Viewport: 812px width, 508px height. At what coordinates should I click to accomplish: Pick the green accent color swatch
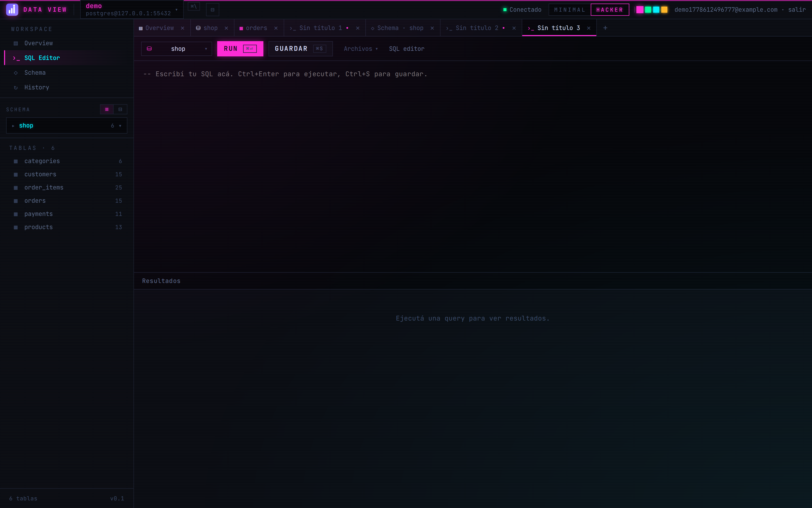[x=648, y=10]
